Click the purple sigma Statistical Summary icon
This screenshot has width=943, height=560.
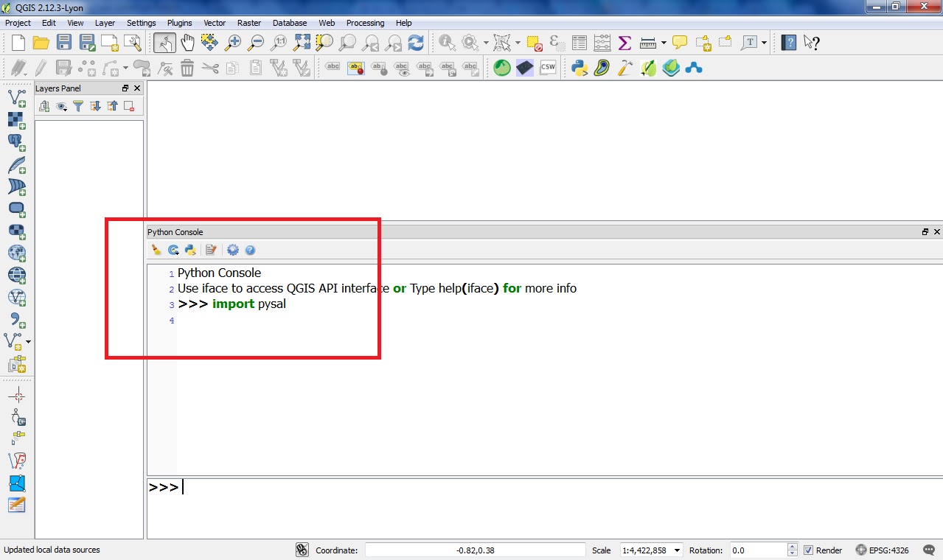(x=624, y=43)
